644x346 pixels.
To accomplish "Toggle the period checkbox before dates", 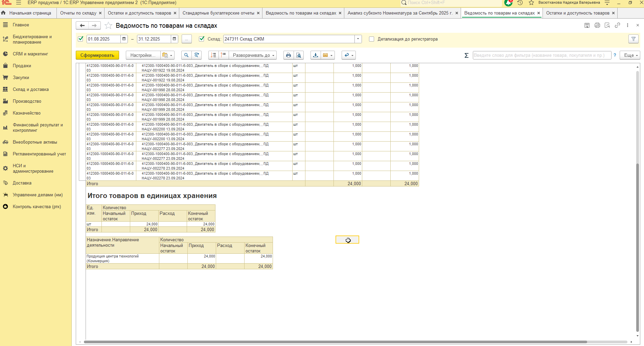I will click(x=80, y=39).
